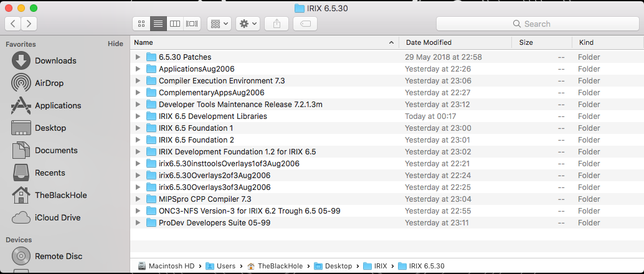Go to IRIX folder in path bar
644x274 pixels.
(x=376, y=266)
